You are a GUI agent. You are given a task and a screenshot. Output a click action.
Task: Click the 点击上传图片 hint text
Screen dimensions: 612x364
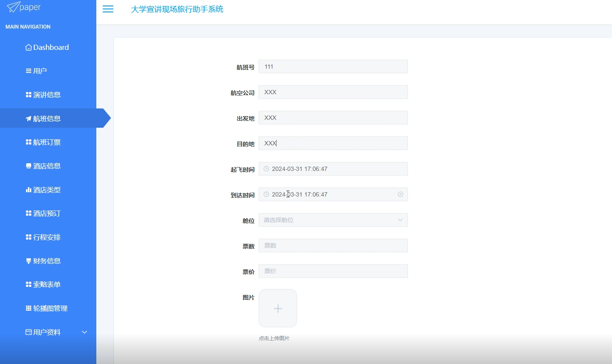[274, 338]
